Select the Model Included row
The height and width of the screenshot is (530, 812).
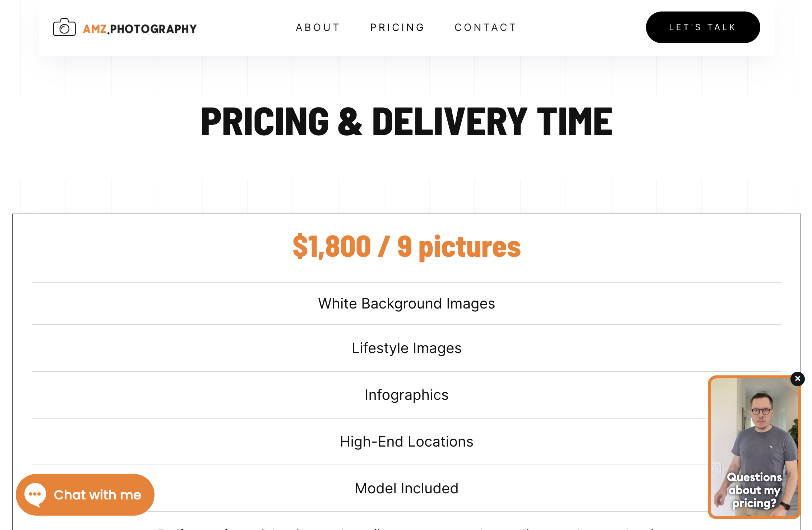[x=406, y=488]
